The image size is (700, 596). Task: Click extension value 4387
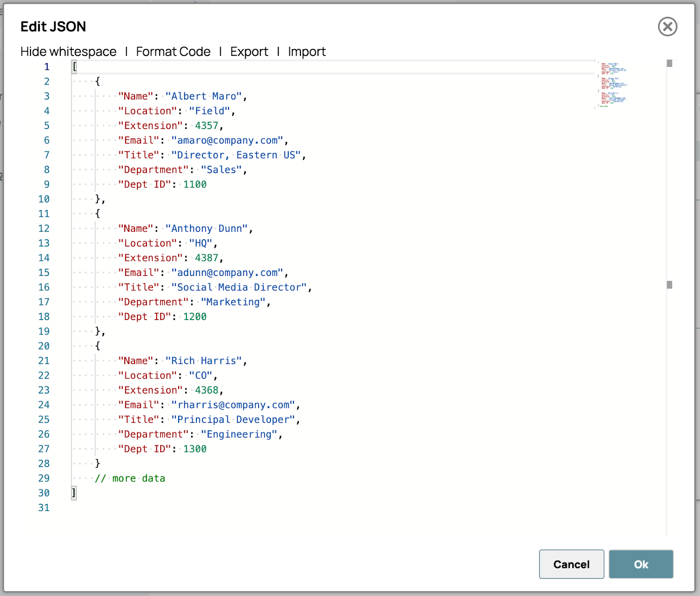pos(206,258)
